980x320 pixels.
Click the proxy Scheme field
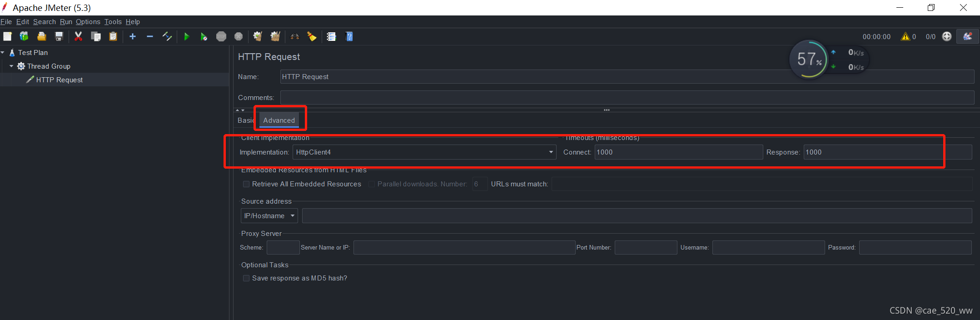(283, 248)
